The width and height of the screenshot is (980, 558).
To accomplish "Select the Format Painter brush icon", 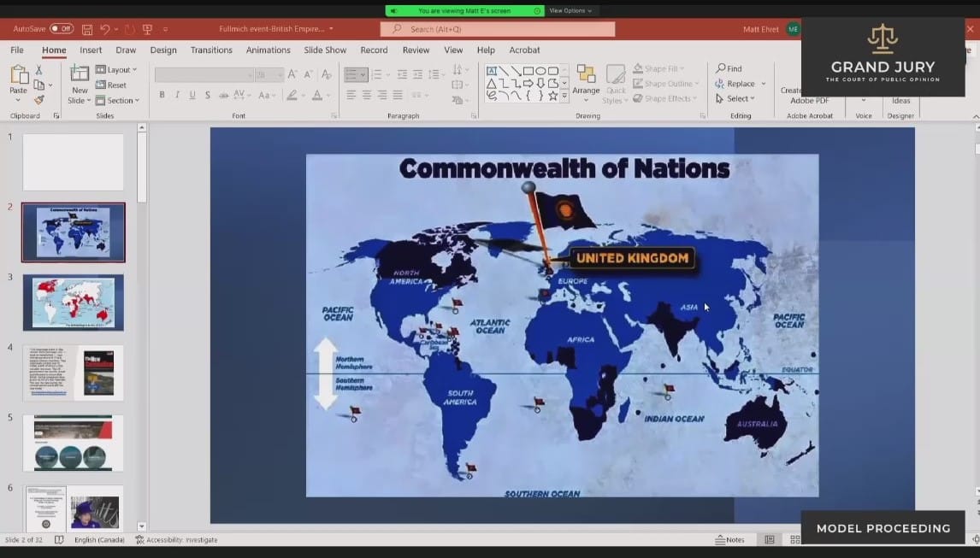I will coord(39,100).
